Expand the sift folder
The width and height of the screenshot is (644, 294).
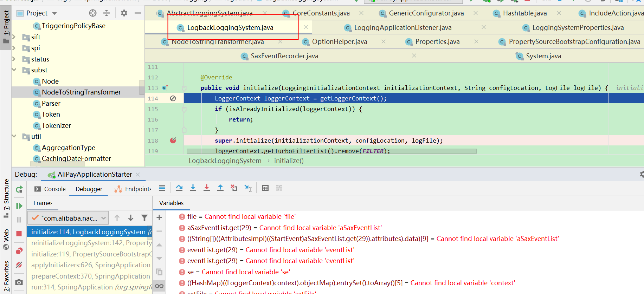point(14,37)
